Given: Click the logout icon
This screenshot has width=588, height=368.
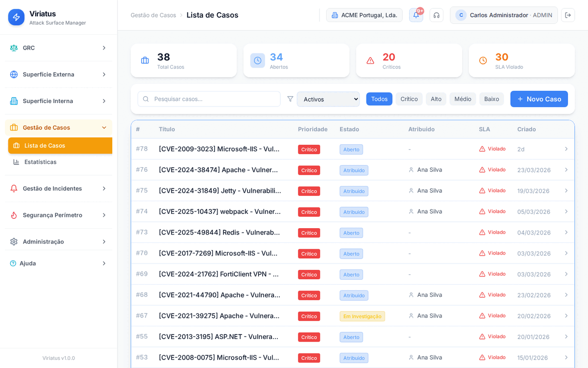Looking at the screenshot, I should coord(568,15).
